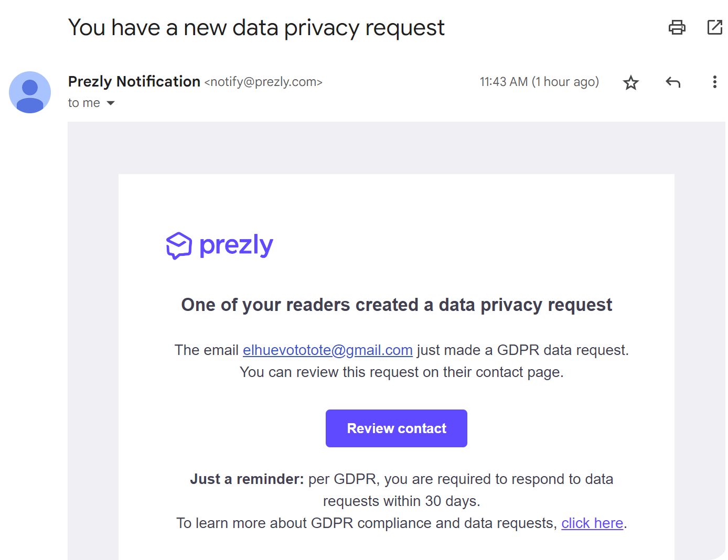Image resolution: width=728 pixels, height=560 pixels.
Task: Click the "requests within 30 days" line
Action: point(401,501)
